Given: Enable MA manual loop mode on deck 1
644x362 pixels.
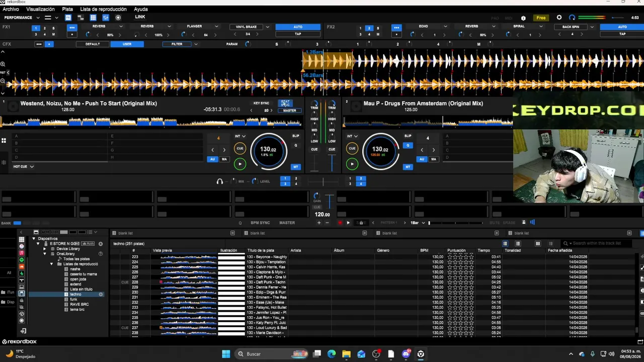Looking at the screenshot, I should pos(224,159).
